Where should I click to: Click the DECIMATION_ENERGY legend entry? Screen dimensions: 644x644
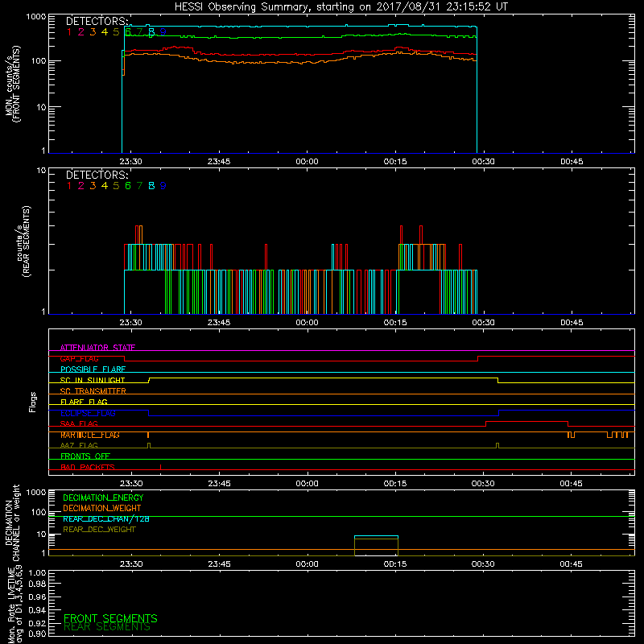point(103,497)
